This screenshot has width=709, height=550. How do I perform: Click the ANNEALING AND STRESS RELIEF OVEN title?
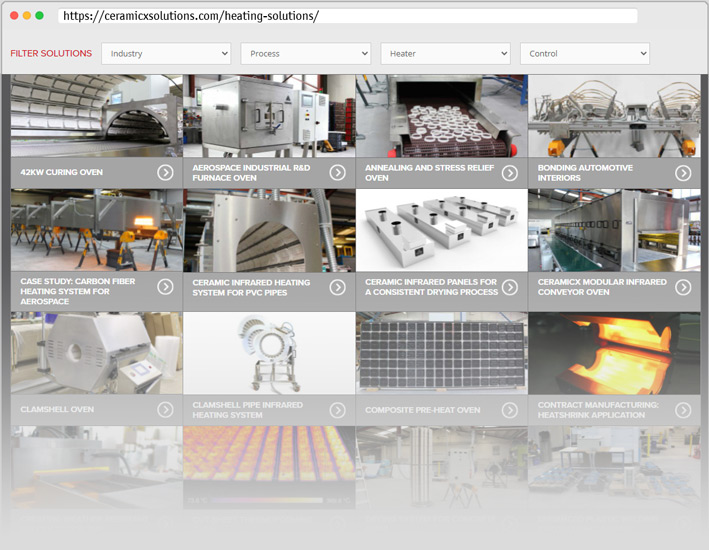[x=429, y=173]
